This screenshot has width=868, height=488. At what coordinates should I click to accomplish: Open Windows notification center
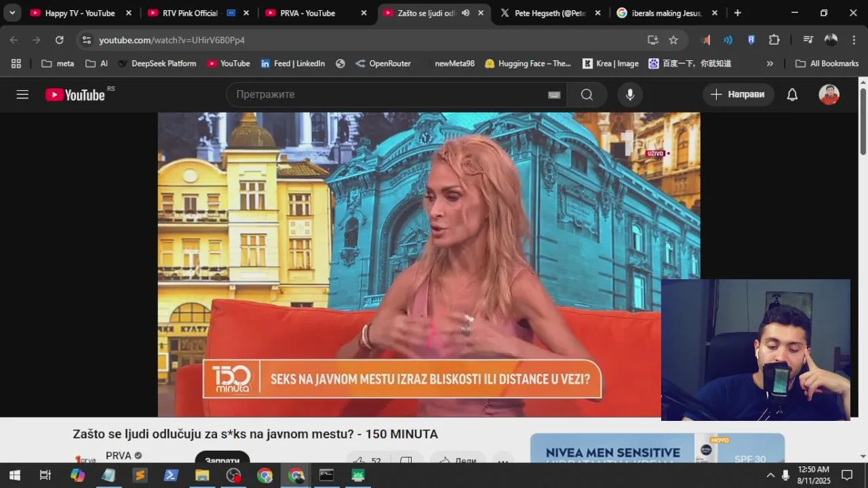(846, 475)
